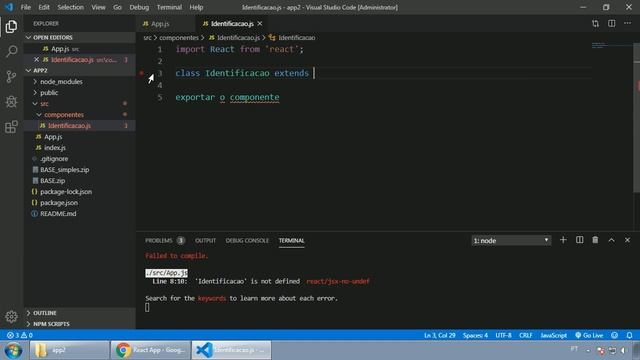This screenshot has height=360, width=640.
Task: Open the Debug view in activity bar
Action: [x=11, y=101]
